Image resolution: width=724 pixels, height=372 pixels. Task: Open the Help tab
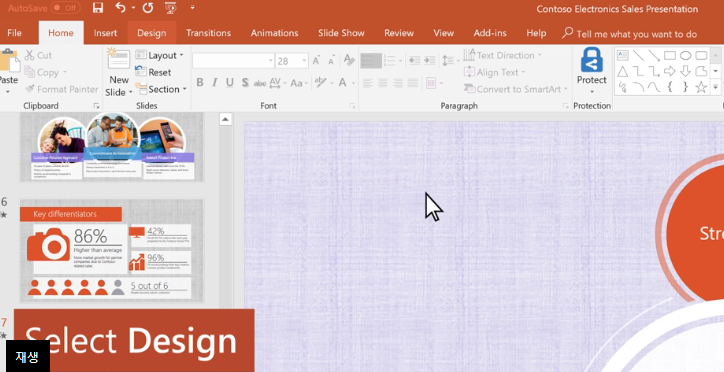point(536,33)
